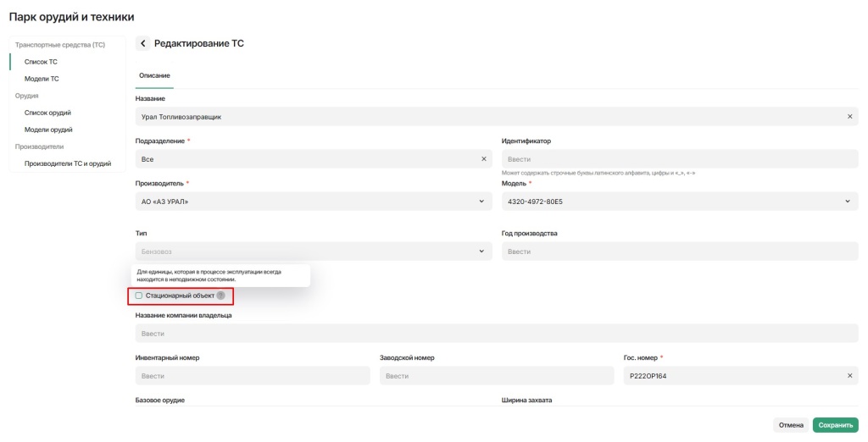
Task: Open the Модель dropdown list
Action: 848,201
